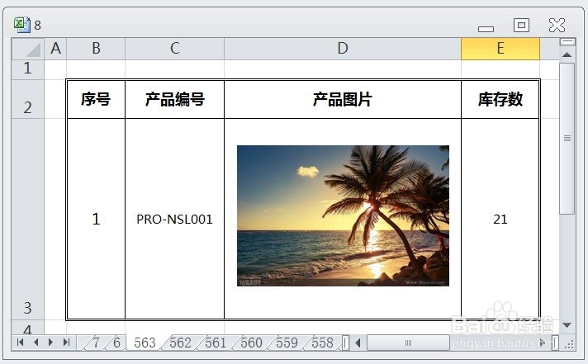Screen dimensions: 588x364
Task: Switch to sheet tab 559
Action: pos(287,343)
